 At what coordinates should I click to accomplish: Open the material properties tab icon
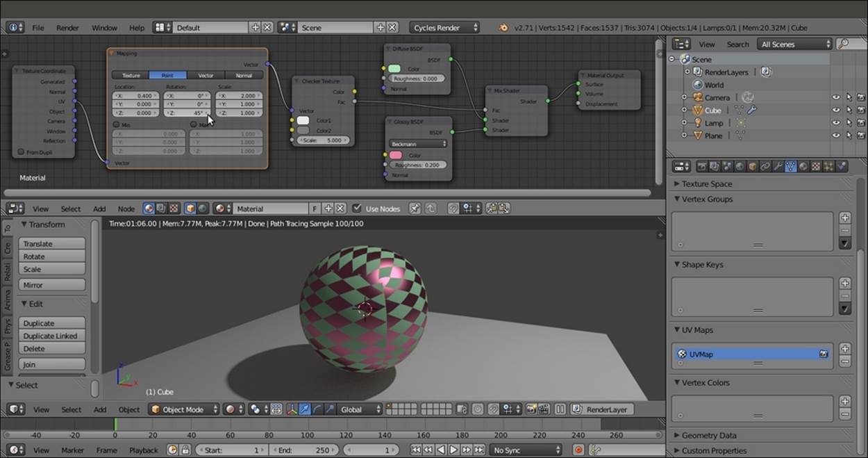click(803, 167)
